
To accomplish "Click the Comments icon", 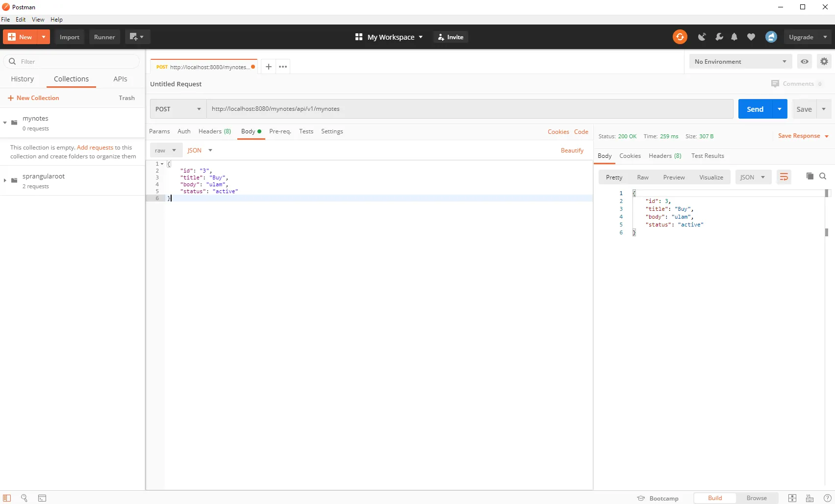I will click(775, 84).
